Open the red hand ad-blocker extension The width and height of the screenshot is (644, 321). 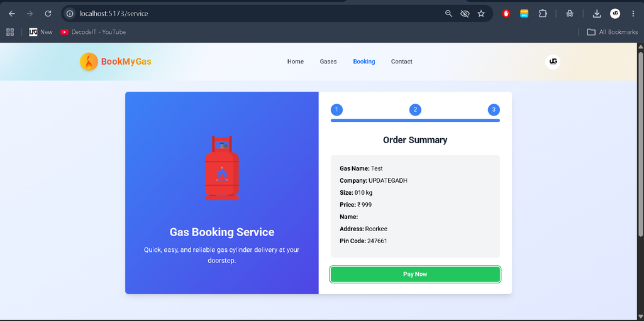(x=506, y=14)
